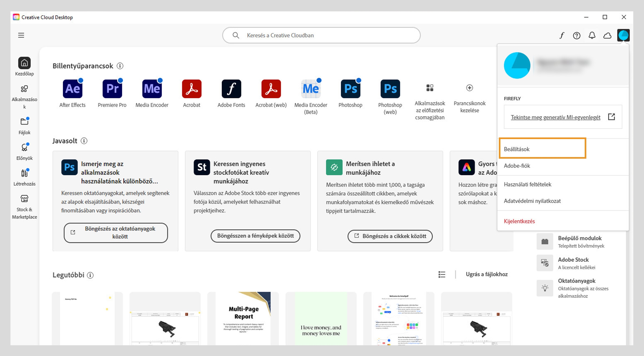Screen dimensions: 644x356
Task: Open the After Effects app shortcut
Action: [72, 89]
